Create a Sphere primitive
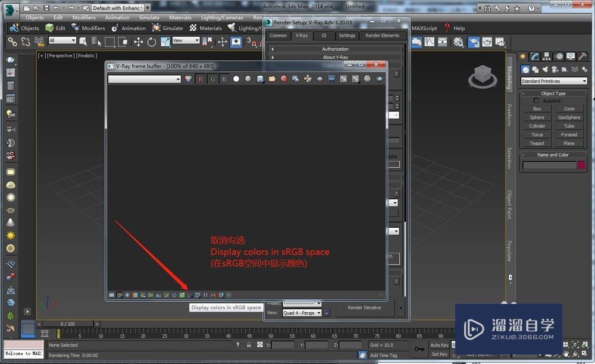Image resolution: width=595 pixels, height=364 pixels. point(537,118)
